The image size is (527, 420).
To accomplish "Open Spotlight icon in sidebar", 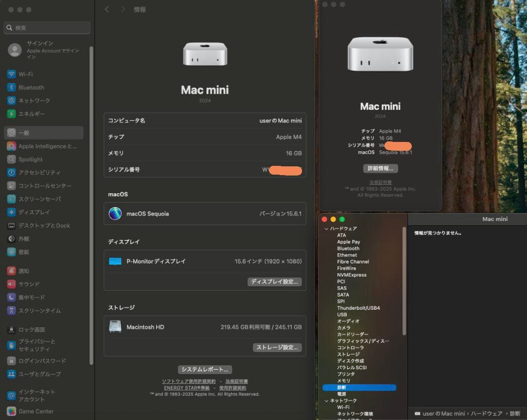I will [x=11, y=159].
